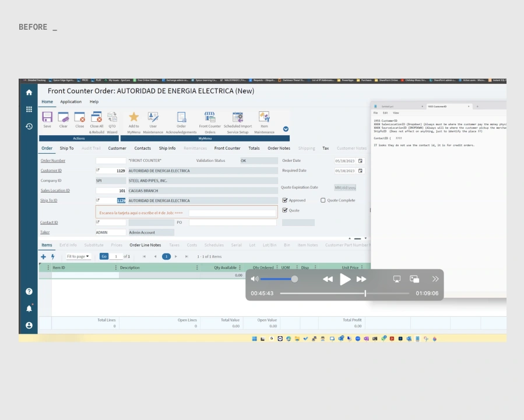Switch to the Front Counter tab
524x420 pixels.
227,148
